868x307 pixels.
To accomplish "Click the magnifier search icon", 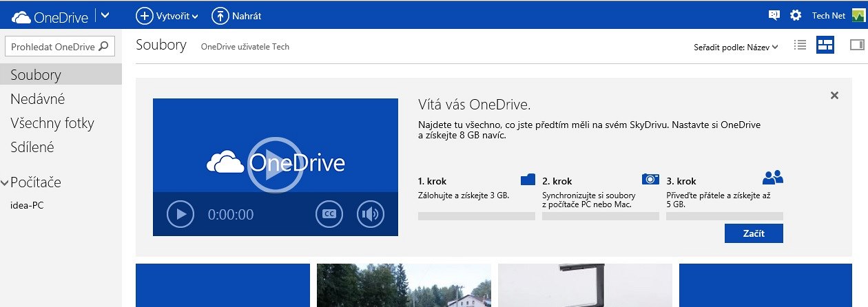I will 103,47.
